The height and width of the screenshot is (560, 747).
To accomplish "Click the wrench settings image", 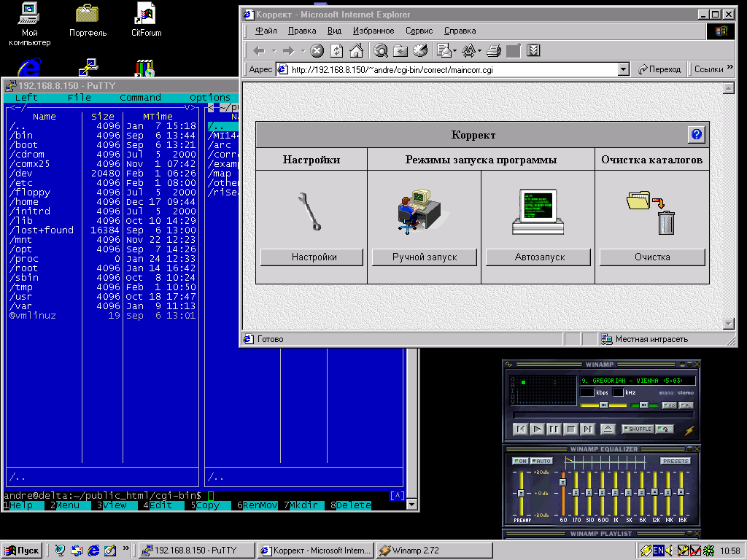I will 309,211.
